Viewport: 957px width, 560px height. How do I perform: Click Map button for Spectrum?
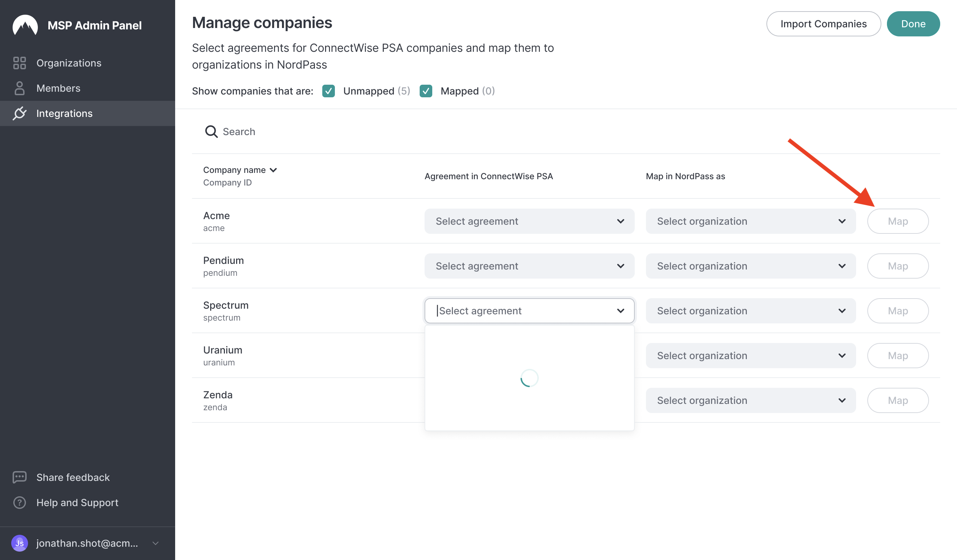(898, 311)
